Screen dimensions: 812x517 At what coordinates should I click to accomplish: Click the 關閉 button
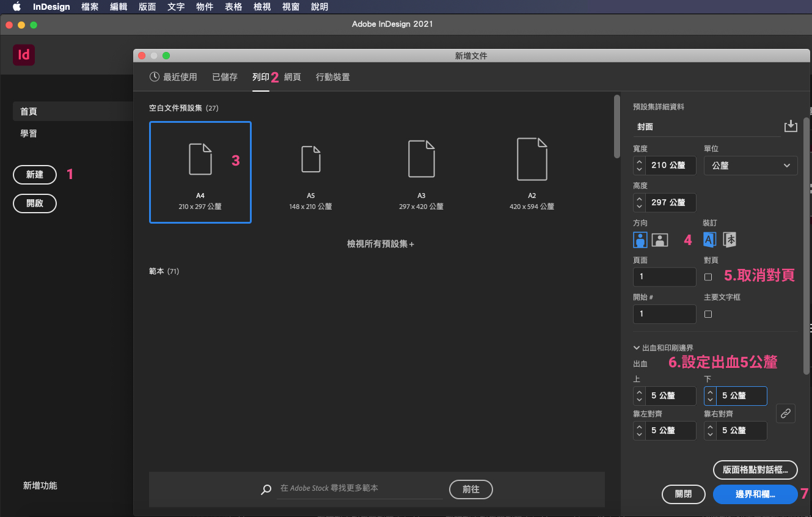click(683, 494)
